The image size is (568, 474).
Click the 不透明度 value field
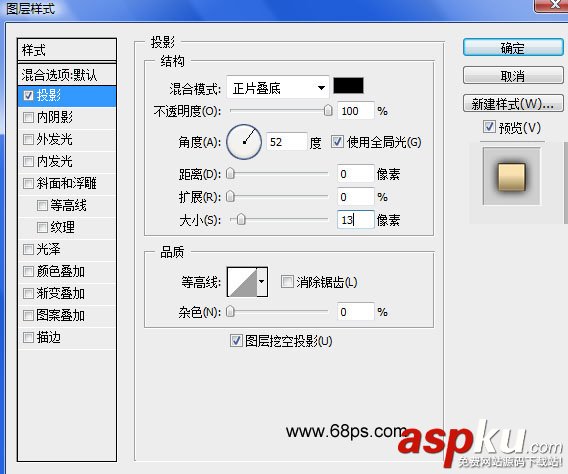[x=355, y=110]
